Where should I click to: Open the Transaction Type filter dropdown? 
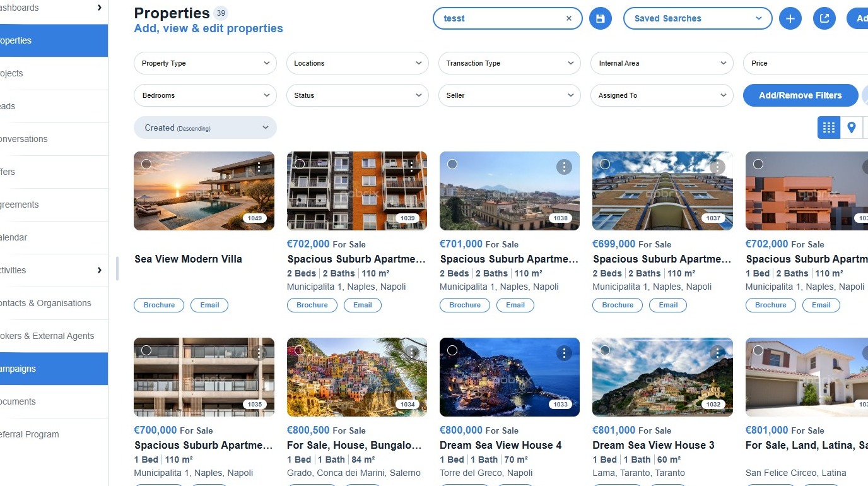tap(510, 63)
